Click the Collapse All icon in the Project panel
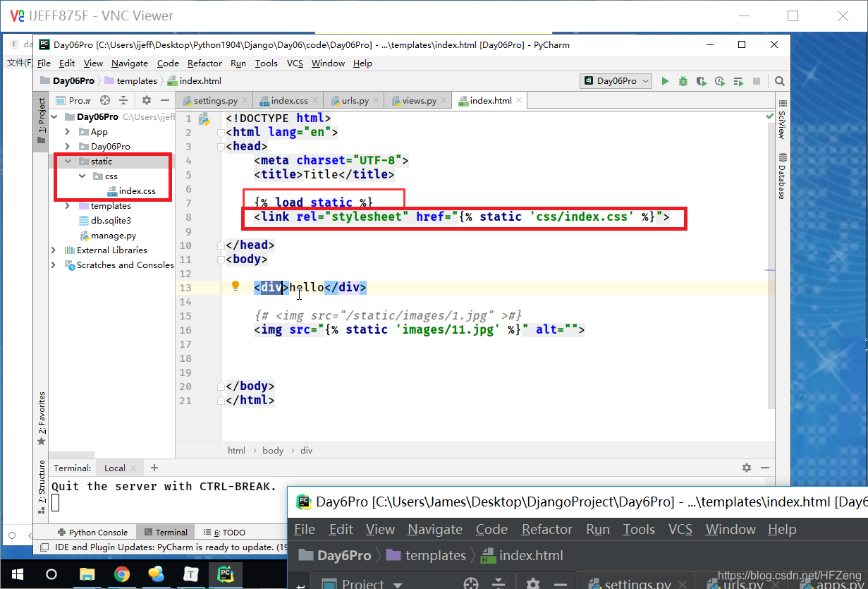The image size is (868, 589). (x=123, y=100)
